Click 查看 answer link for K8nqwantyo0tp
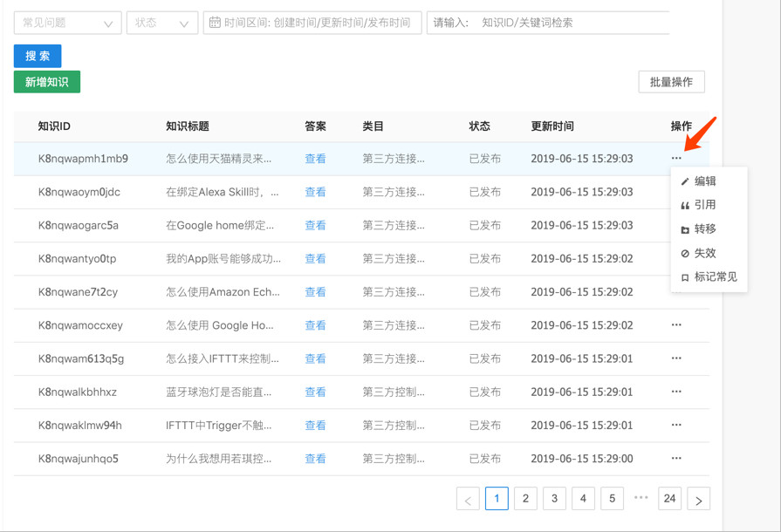Viewport: 781px width, 532px height. click(x=315, y=259)
